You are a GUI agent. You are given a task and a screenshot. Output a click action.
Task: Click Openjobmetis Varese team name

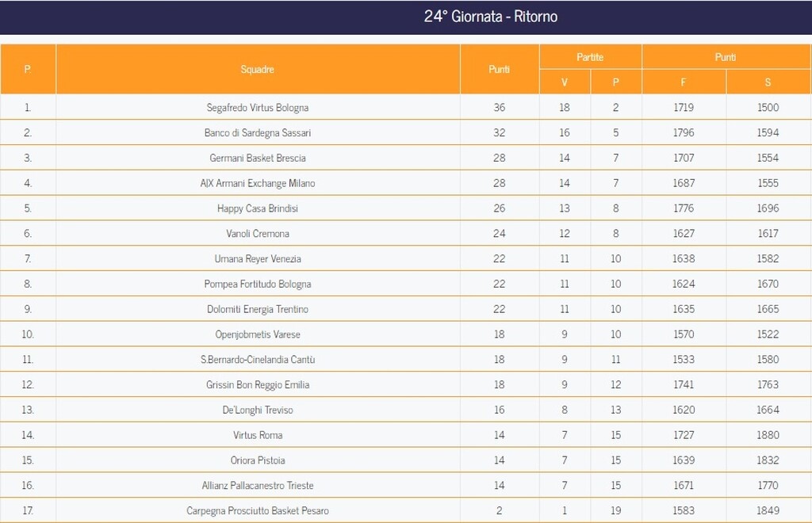(258, 334)
